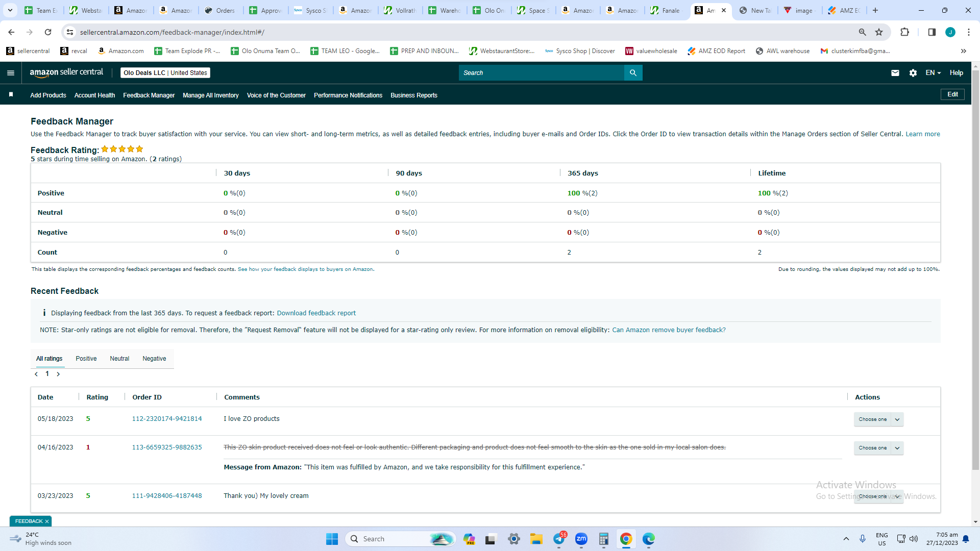Open Choose one dropdown for 03/23/2023 feedback
980x551 pixels.
878,496
